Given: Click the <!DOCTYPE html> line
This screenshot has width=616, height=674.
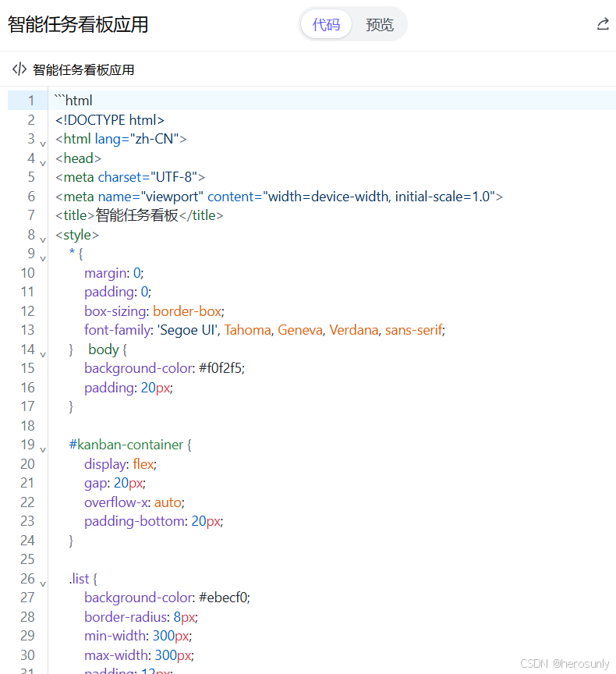Looking at the screenshot, I should click(x=110, y=120).
